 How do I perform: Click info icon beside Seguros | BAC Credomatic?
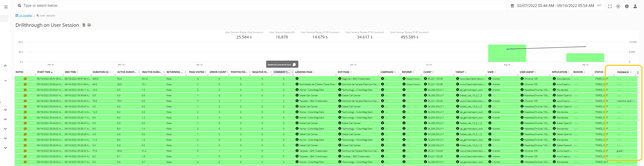point(340,79)
